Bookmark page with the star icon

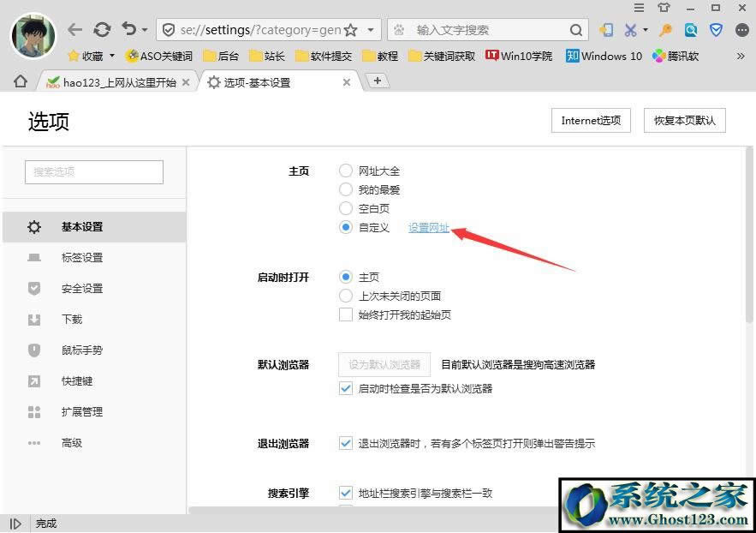[x=350, y=30]
